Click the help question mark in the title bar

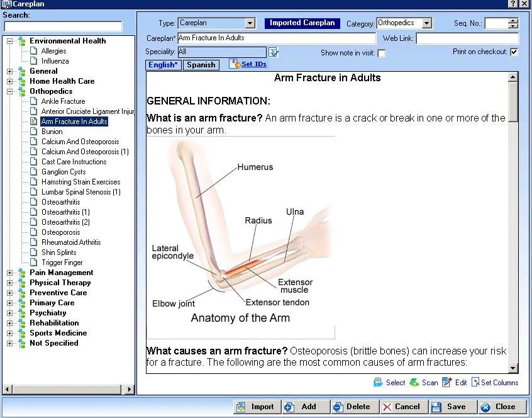coord(514,4)
